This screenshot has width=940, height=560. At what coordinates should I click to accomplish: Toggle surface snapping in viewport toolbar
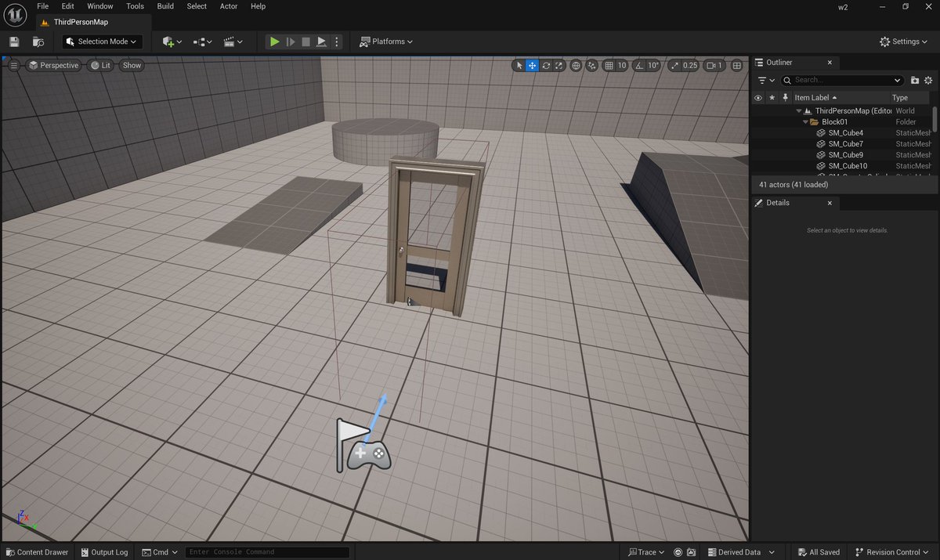click(x=592, y=65)
